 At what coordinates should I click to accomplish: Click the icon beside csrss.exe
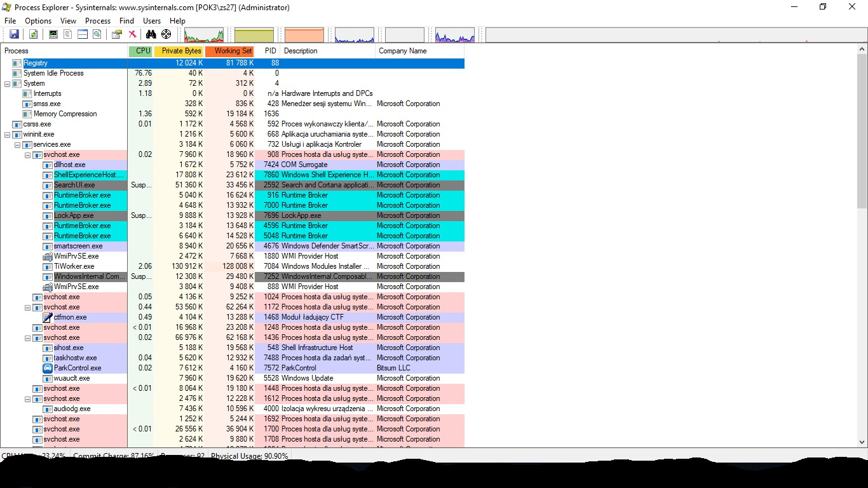[17, 124]
